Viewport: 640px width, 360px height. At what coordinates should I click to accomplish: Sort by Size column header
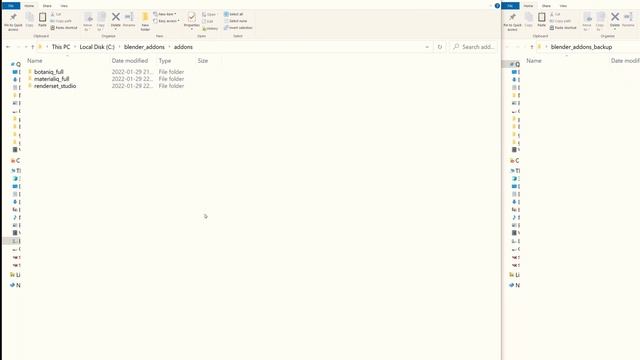203,60
